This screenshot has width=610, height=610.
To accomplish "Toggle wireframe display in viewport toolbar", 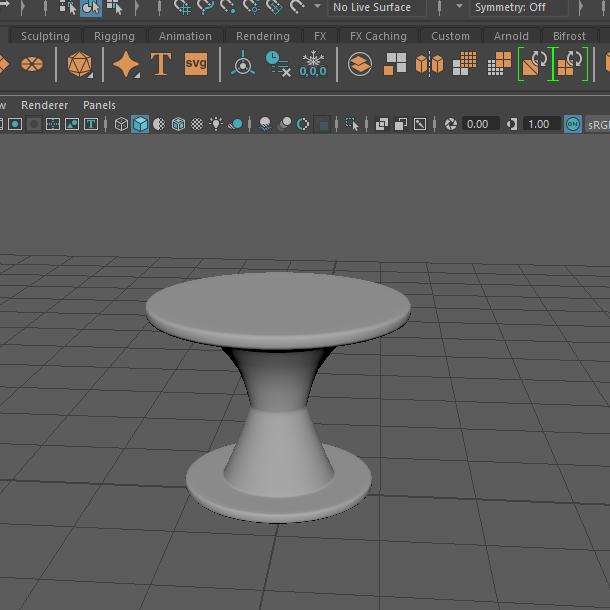I will tap(121, 124).
